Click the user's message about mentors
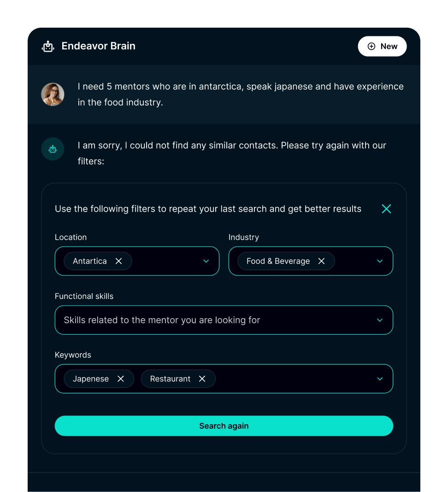 tap(240, 94)
